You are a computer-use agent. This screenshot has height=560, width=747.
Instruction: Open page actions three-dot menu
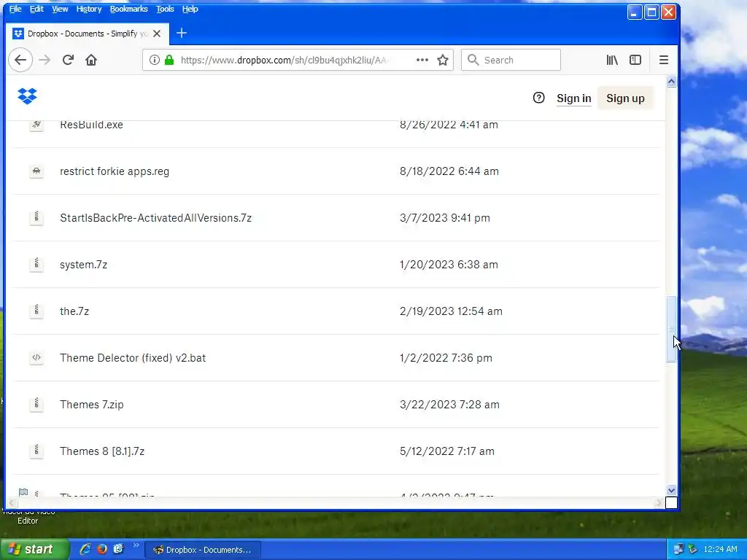[422, 60]
